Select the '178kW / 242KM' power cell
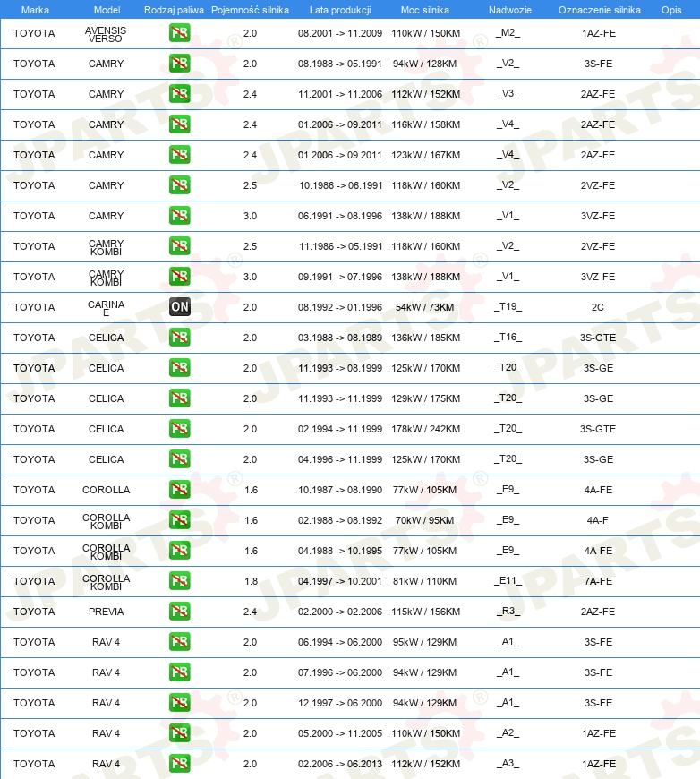Screen dimensions: 700x779 (x=426, y=429)
